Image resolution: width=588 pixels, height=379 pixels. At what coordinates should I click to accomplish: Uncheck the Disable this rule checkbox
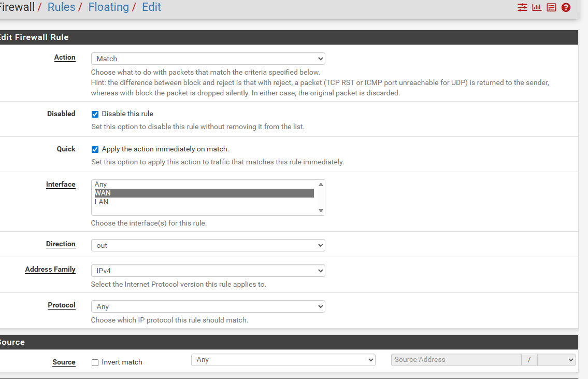tap(95, 114)
